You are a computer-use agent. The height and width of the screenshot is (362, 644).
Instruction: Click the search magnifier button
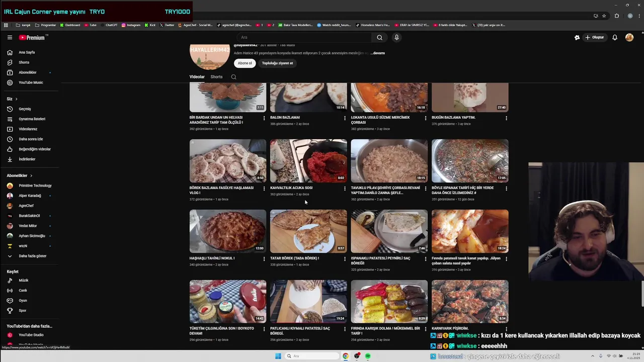click(379, 37)
